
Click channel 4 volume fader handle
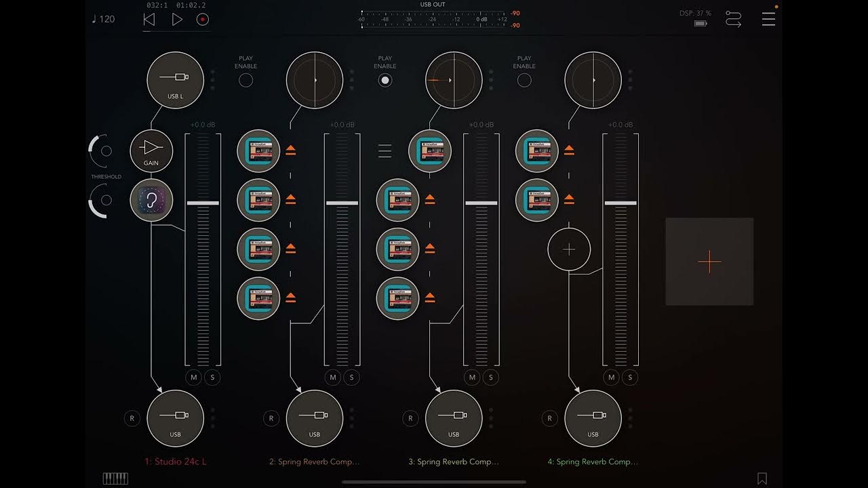pyautogui.click(x=620, y=203)
